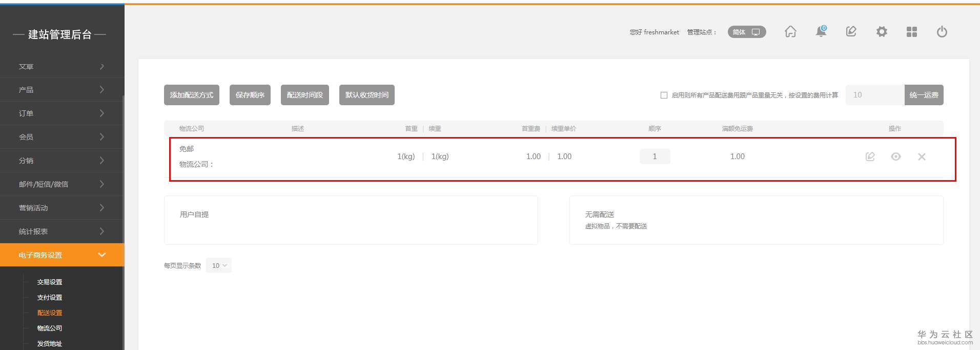Click the edit pencil icon in header

851,32
